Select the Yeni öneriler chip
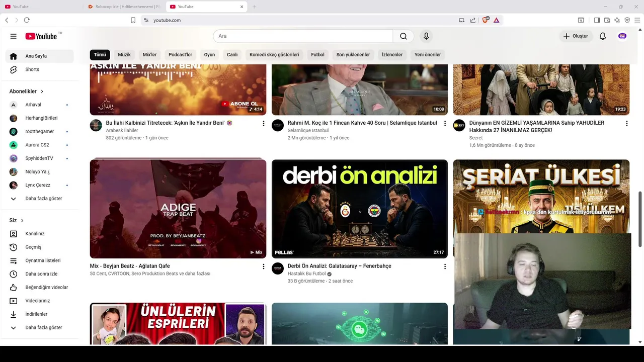 coord(428,55)
